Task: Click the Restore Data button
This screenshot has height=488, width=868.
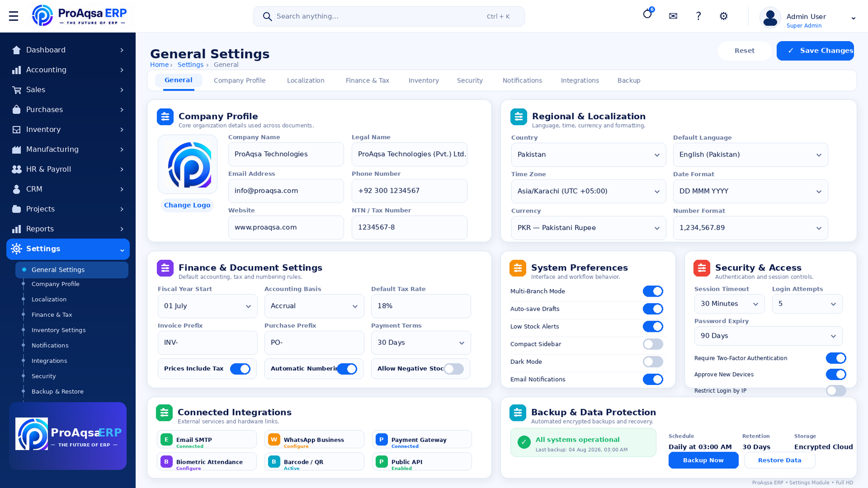Action: 780,460
